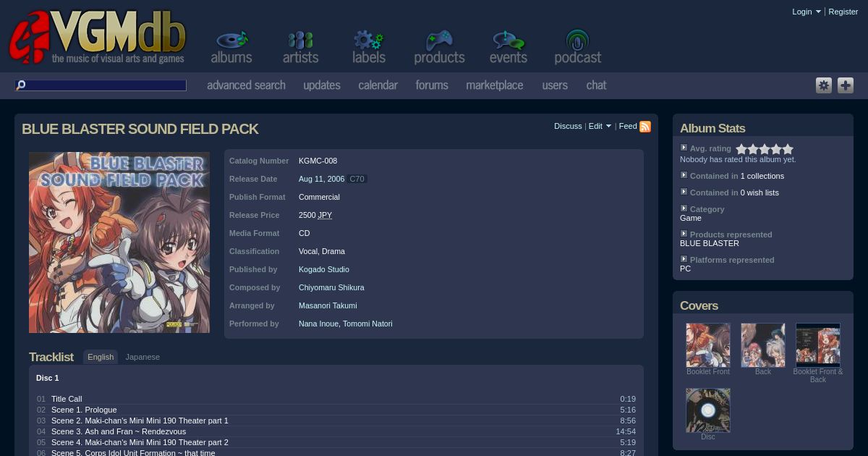
Task: Open the Back cover thumbnail
Action: pyautogui.click(x=763, y=345)
